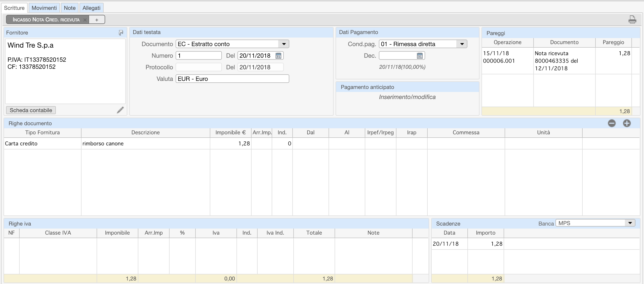Click the Pareggio amount 1,28 in Pareggi row
The image size is (644, 284).
tap(614, 61)
